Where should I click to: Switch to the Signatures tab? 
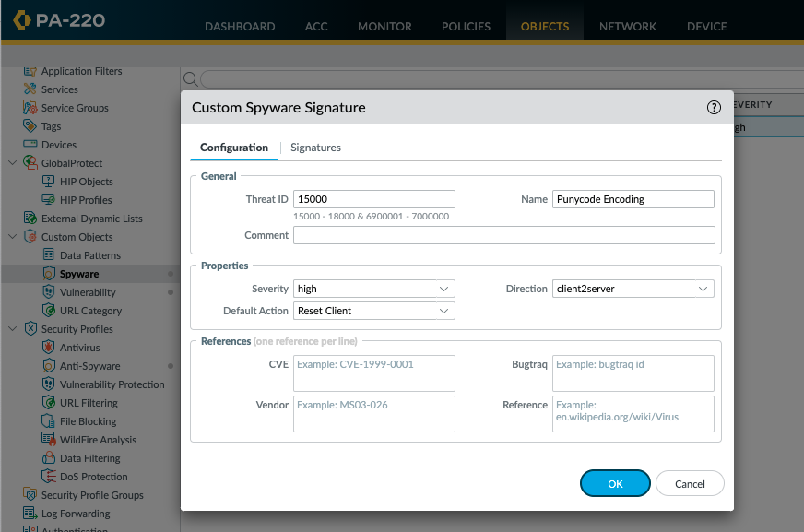coord(315,148)
